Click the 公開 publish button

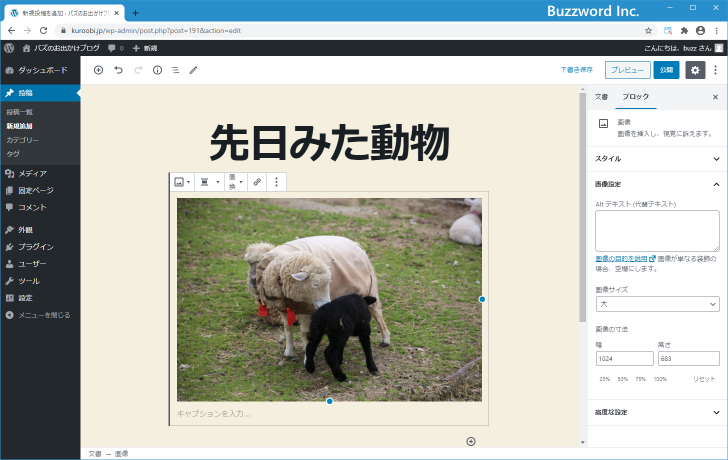(x=666, y=70)
